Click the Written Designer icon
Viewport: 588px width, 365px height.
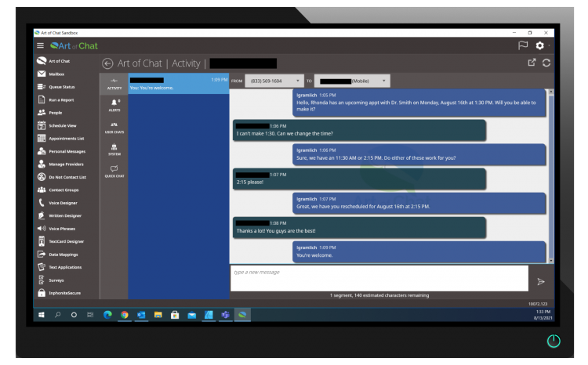[42, 215]
